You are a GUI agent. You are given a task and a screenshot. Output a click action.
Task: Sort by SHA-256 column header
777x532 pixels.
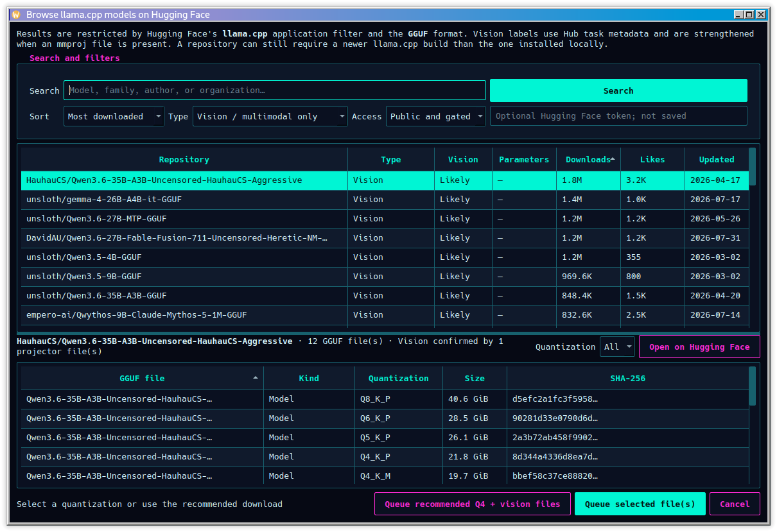tap(627, 378)
